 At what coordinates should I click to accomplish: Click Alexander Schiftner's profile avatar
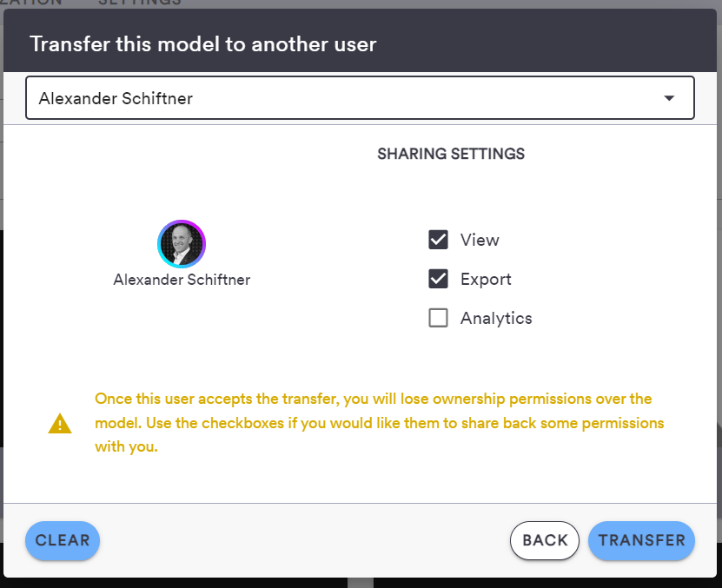tap(182, 244)
